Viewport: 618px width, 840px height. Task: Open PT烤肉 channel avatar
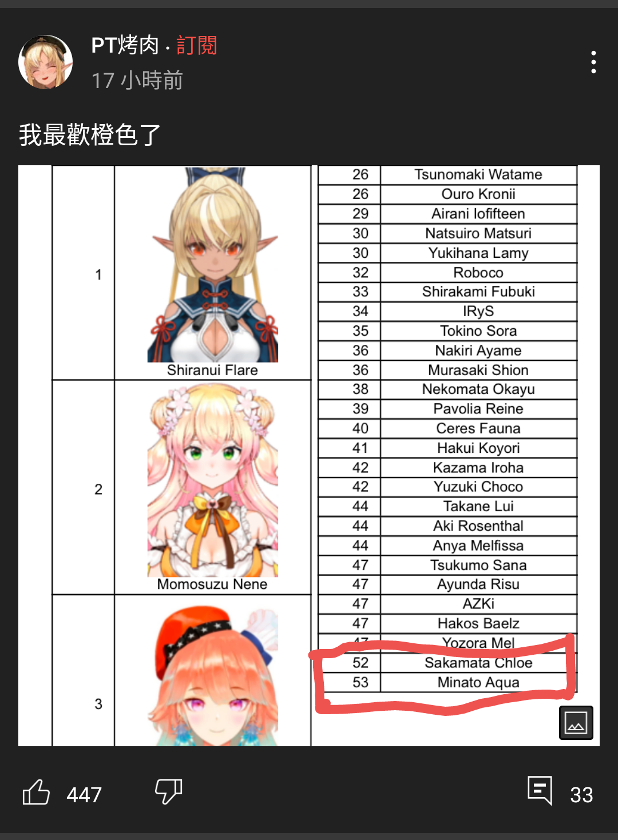[46, 62]
